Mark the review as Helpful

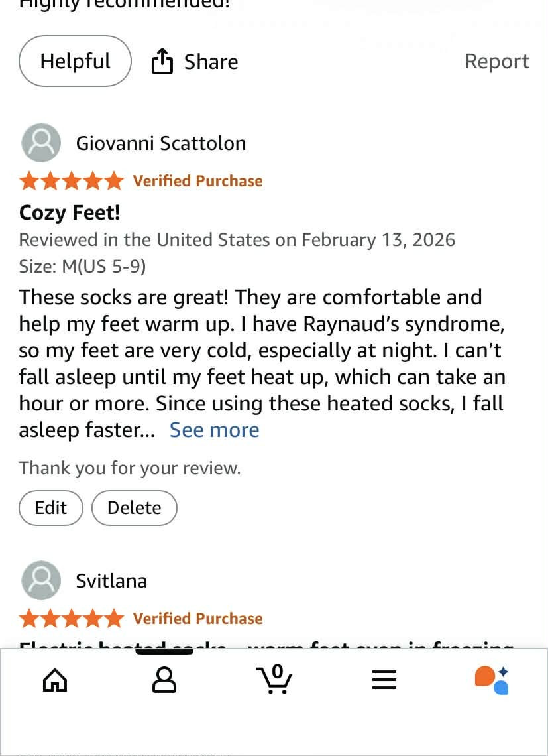pos(75,62)
